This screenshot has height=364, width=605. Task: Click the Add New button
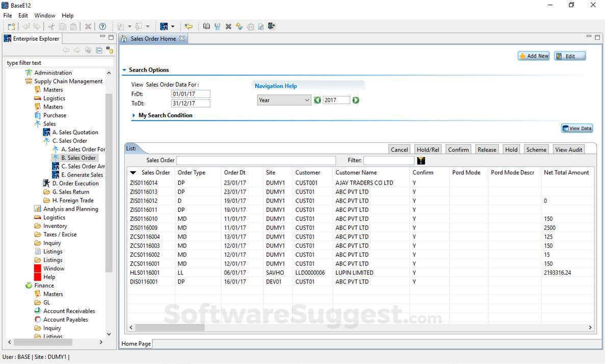point(533,56)
